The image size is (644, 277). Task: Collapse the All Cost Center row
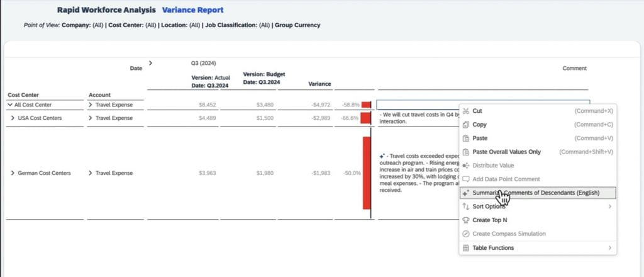point(9,105)
